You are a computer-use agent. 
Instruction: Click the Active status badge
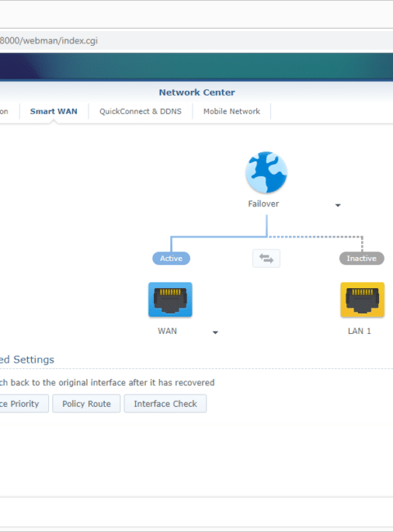pyautogui.click(x=171, y=259)
